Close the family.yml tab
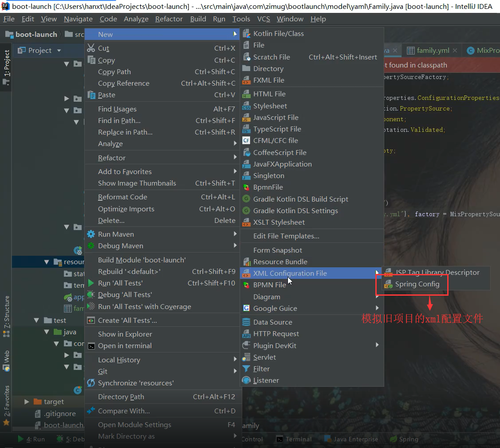The width and height of the screenshot is (500, 448). point(455,51)
